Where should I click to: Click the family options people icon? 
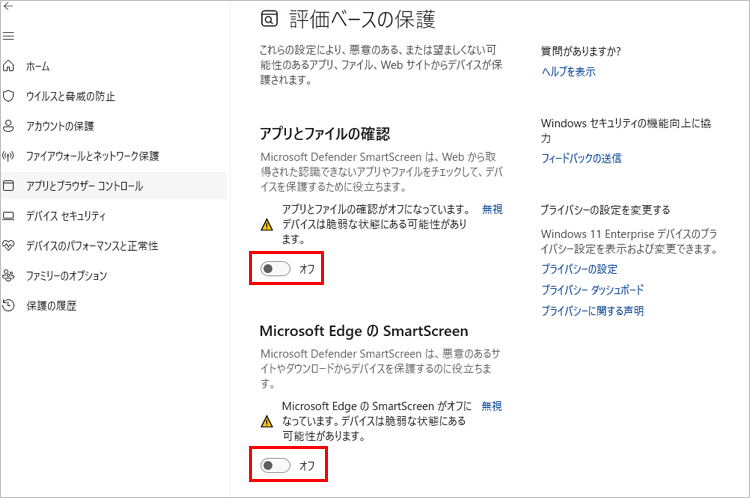[x=9, y=275]
